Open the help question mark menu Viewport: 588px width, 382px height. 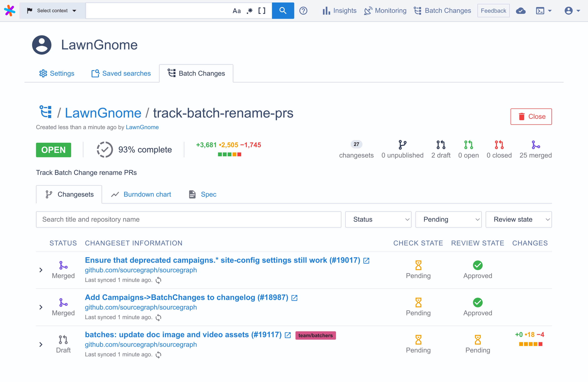point(303,11)
